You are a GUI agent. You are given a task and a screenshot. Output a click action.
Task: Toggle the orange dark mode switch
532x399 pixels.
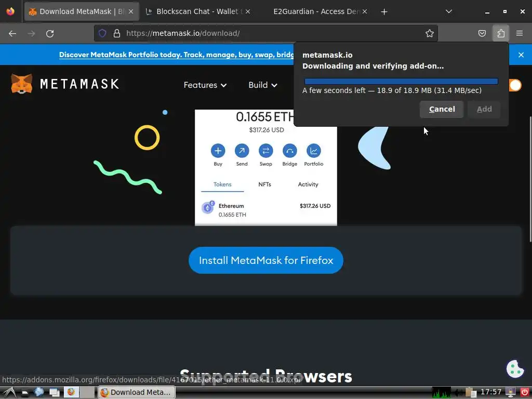click(514, 85)
